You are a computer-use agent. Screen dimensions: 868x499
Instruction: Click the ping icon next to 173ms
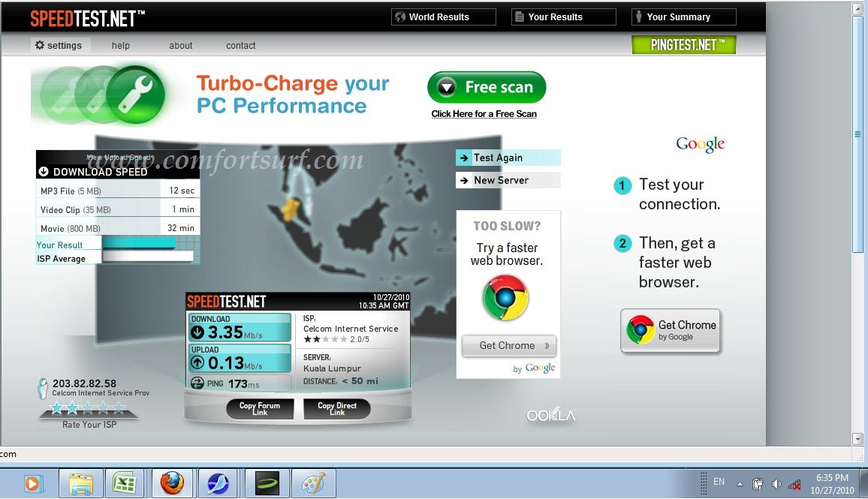pyautogui.click(x=197, y=384)
